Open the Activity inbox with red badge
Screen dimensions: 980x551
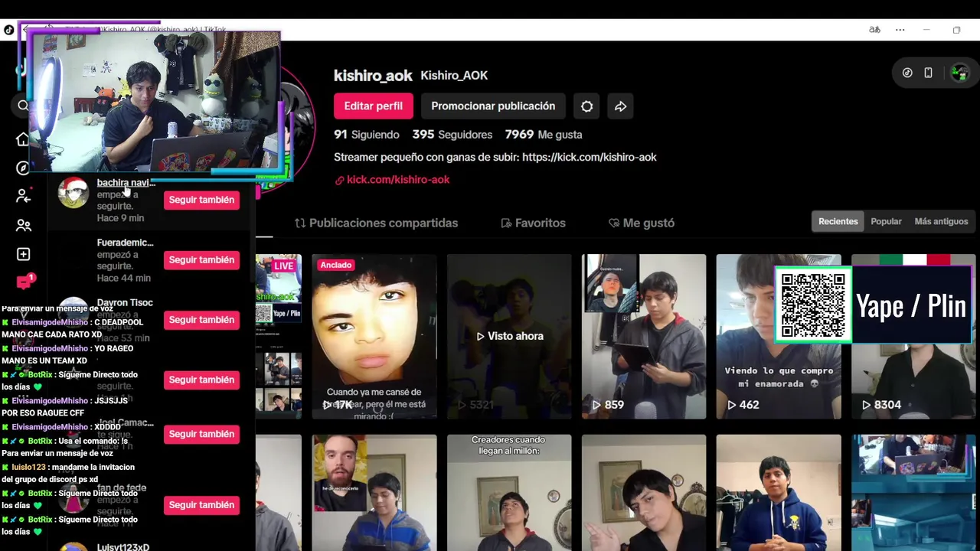[24, 282]
